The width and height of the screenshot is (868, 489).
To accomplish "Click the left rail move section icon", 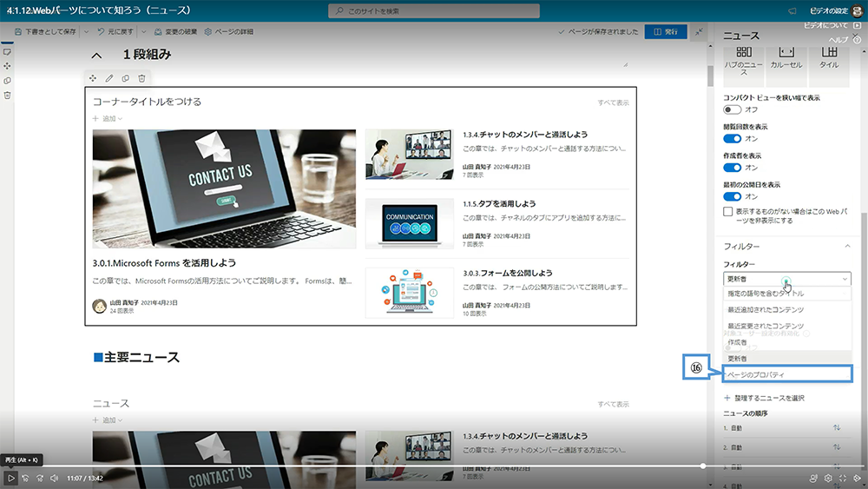I will (7, 66).
